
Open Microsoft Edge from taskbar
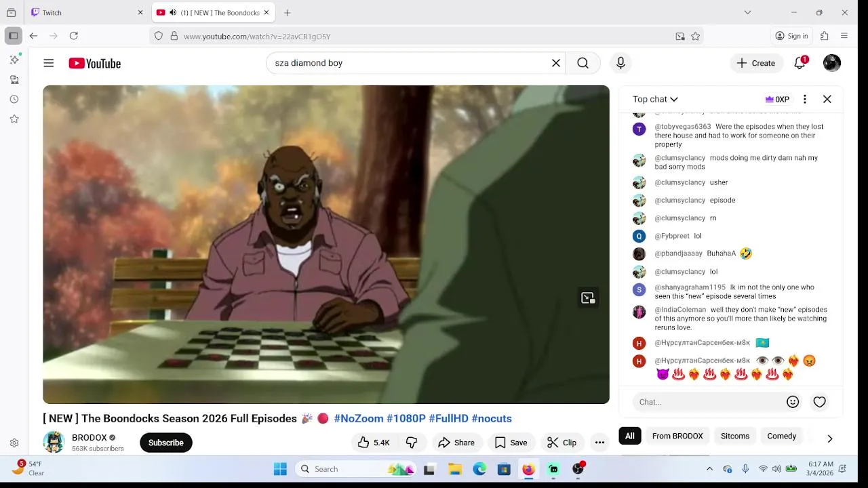tap(479, 469)
